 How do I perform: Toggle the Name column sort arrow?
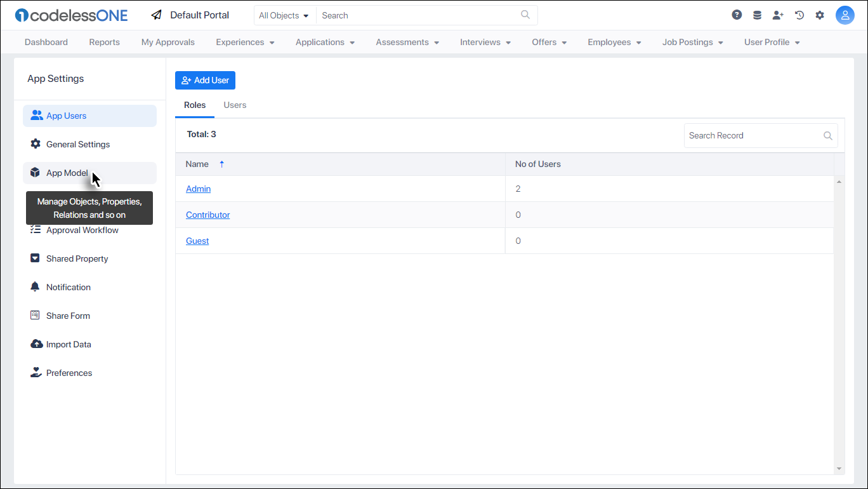pyautogui.click(x=221, y=163)
